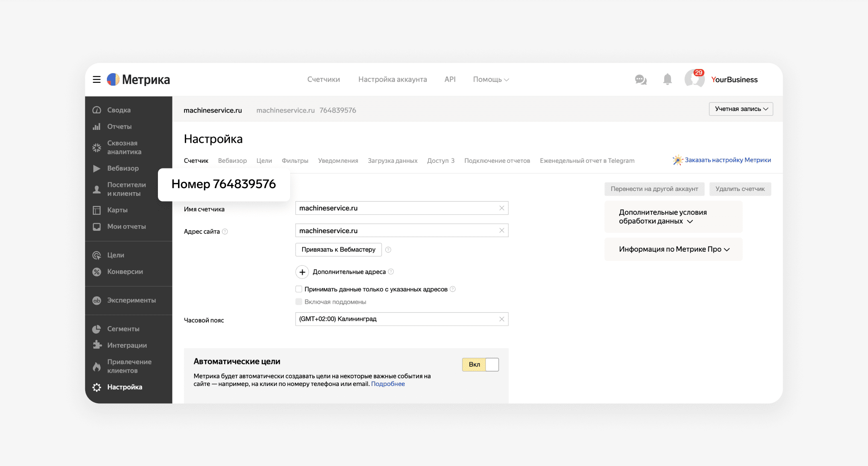Click help icon next to Адрес сайта
868x466 pixels.
[x=225, y=232]
